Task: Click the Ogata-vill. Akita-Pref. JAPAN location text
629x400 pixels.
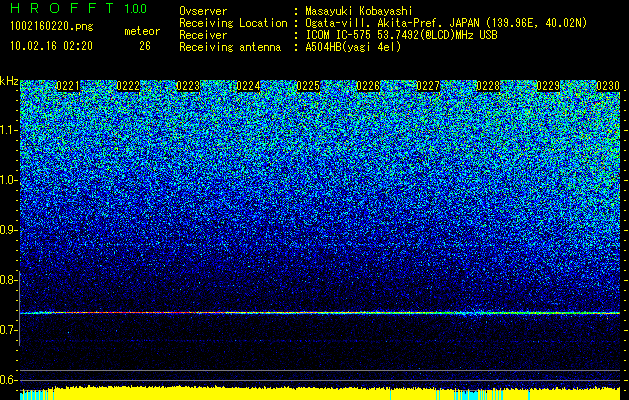Action: [446, 23]
